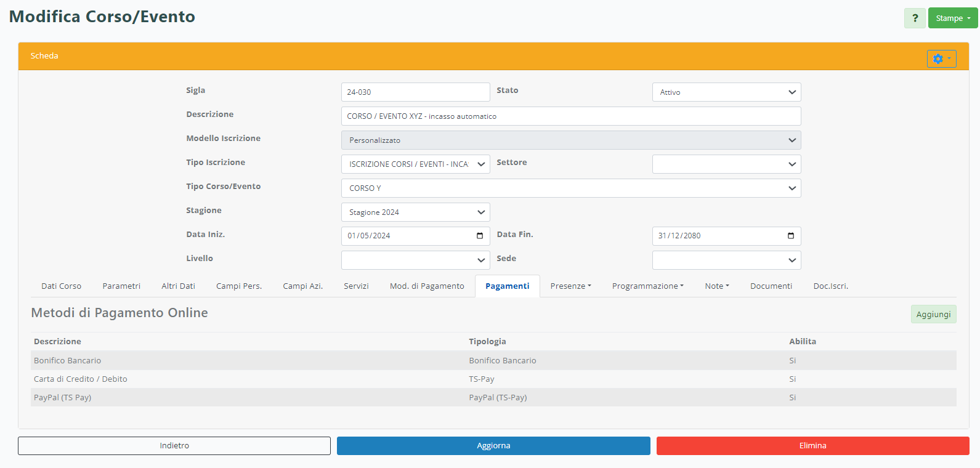Open the Livello dropdown
The image size is (980, 468).
[x=415, y=260]
